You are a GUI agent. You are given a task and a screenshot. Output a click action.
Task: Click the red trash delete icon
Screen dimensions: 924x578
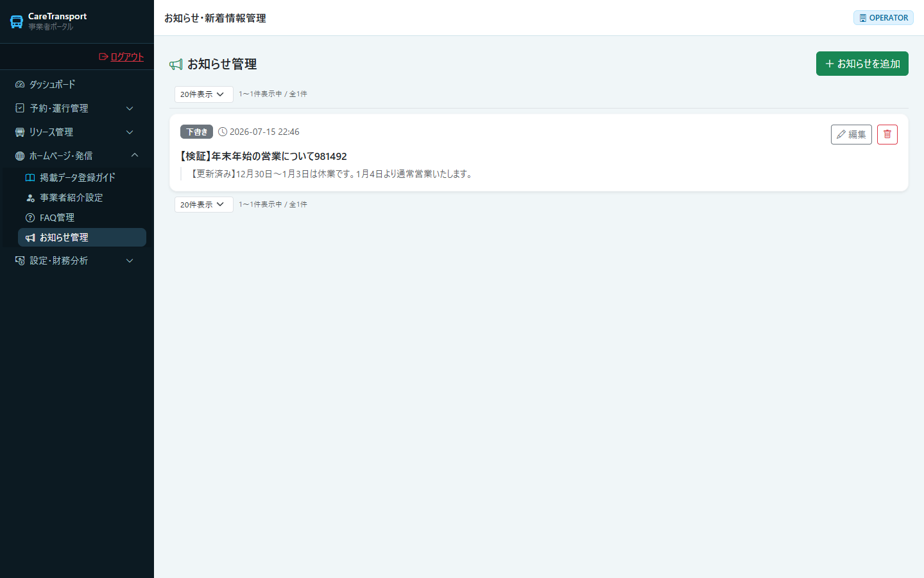(887, 134)
